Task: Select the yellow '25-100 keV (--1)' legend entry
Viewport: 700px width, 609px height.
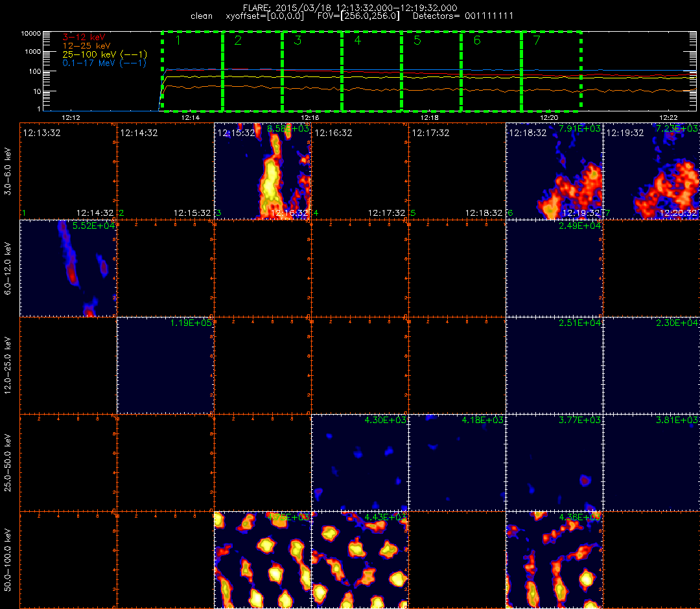Action: click(x=104, y=54)
